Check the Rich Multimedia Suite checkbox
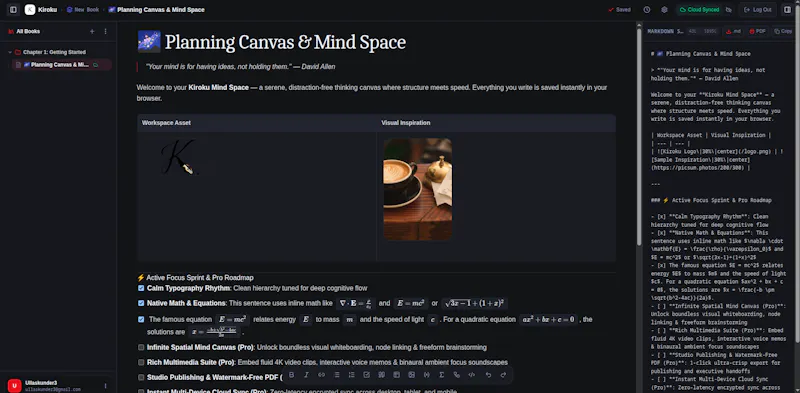 141,362
